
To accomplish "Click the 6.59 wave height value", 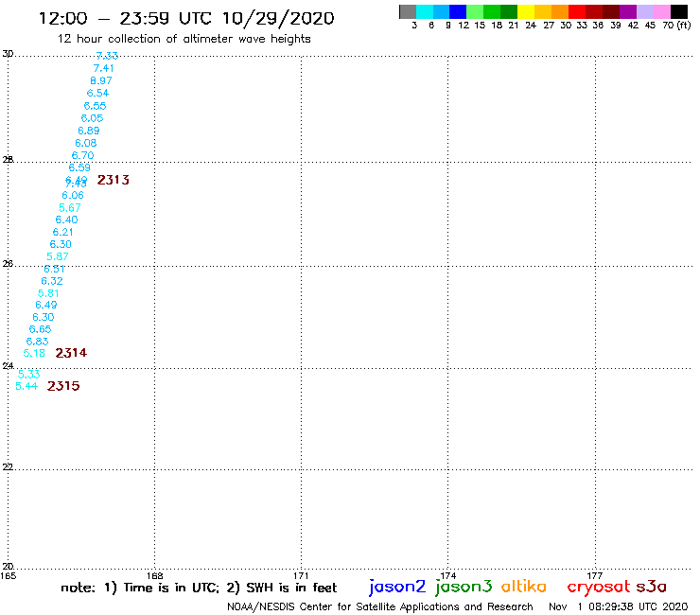I will tap(79, 167).
